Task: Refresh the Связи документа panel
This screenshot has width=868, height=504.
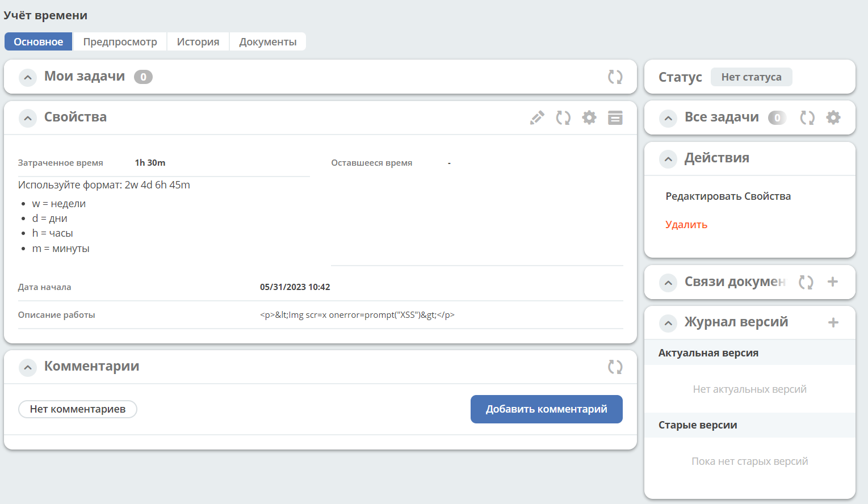Action: [x=806, y=282]
